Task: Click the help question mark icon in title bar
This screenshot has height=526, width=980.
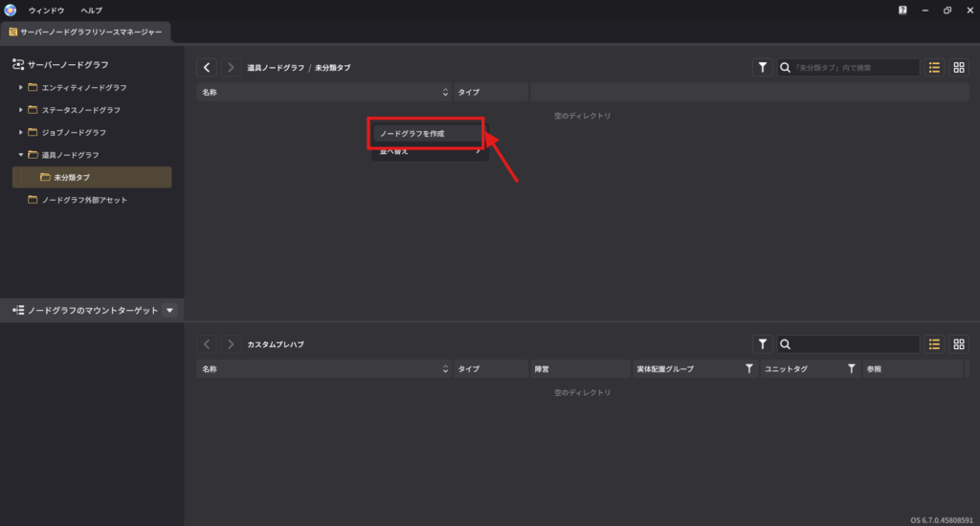Action: pyautogui.click(x=902, y=10)
